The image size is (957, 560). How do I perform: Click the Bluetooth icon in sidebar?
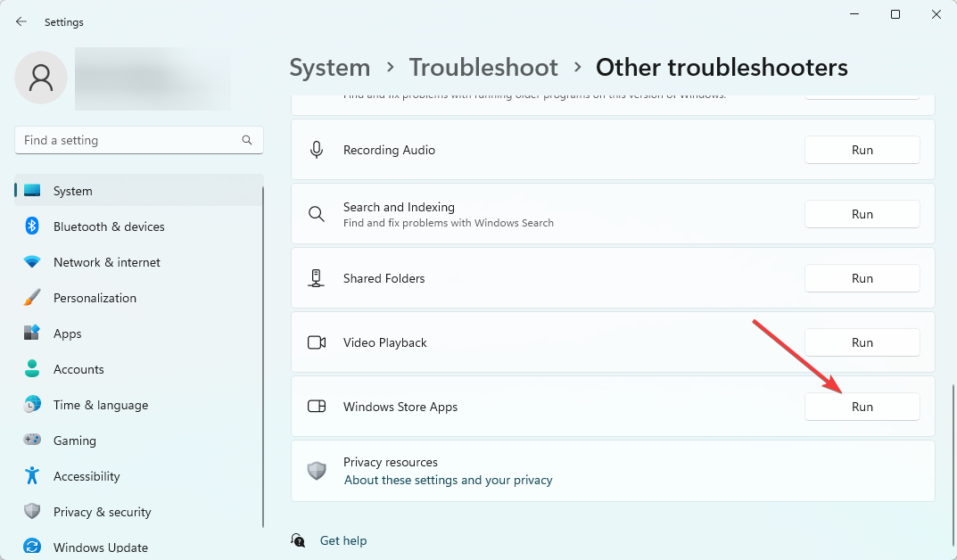tap(32, 226)
